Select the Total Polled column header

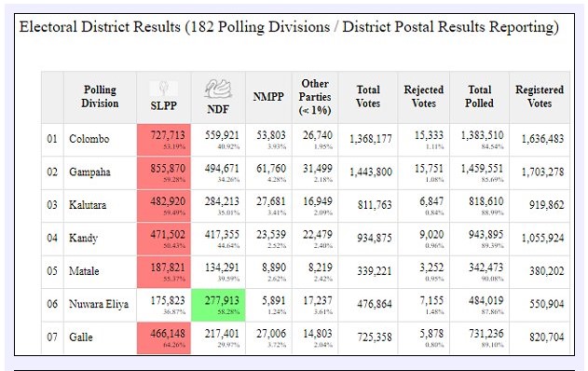(479, 97)
